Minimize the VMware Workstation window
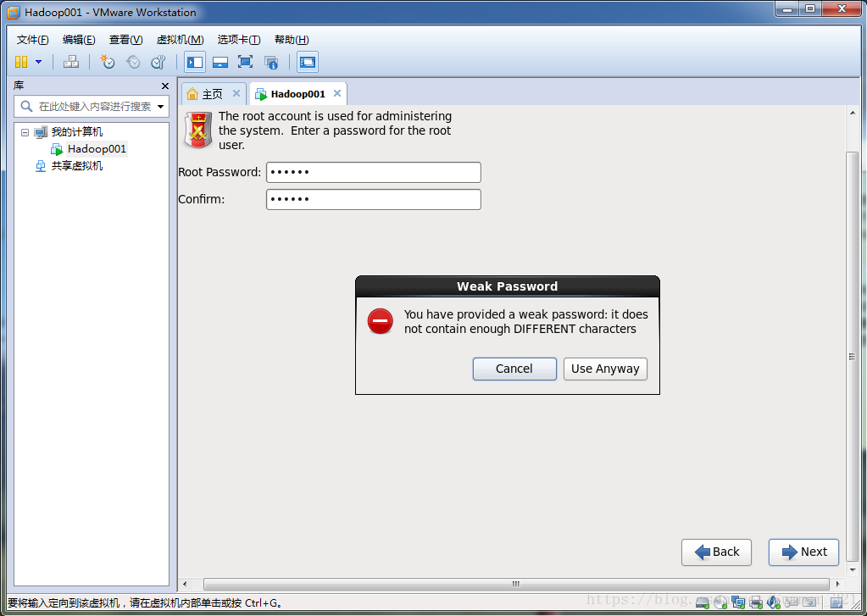867x616 pixels. click(786, 9)
